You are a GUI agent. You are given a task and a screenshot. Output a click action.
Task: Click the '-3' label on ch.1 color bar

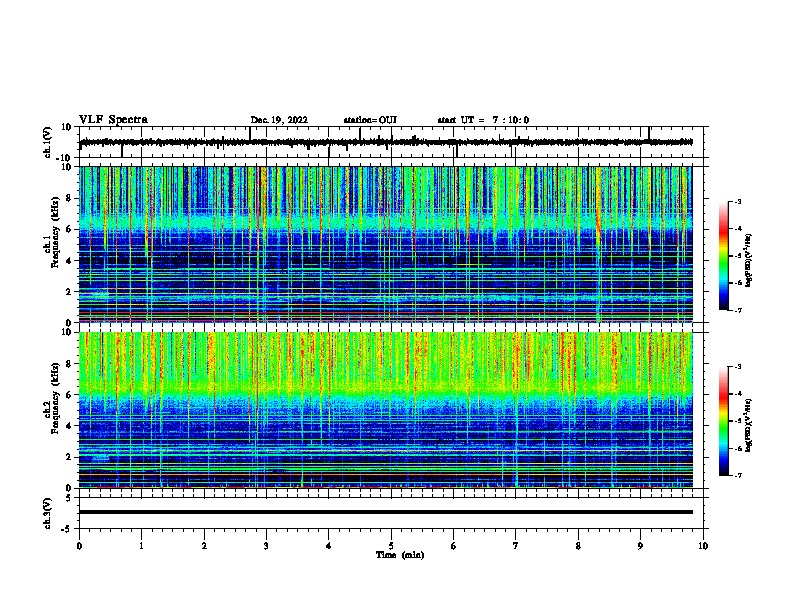pos(738,202)
